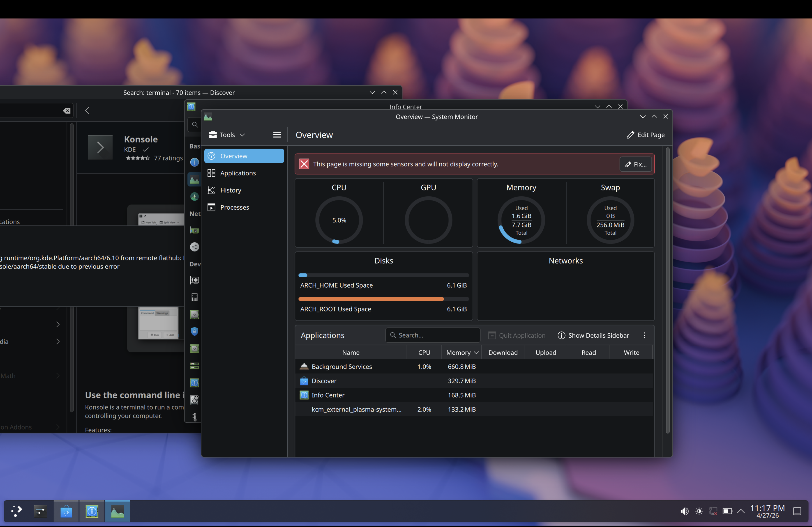This screenshot has height=527, width=812.
Task: Select the kcm_external_plasma-system... row
Action: (474, 409)
